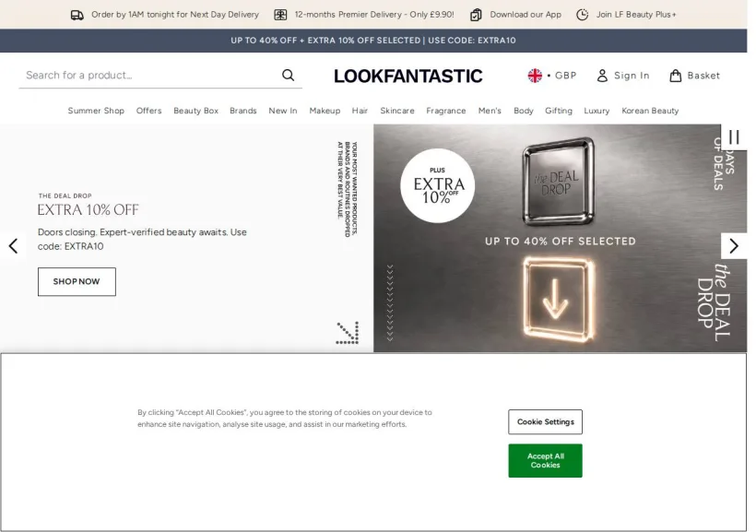Screen dimensions: 756x532
Task: Open the Makeup menu
Action: (x=325, y=111)
